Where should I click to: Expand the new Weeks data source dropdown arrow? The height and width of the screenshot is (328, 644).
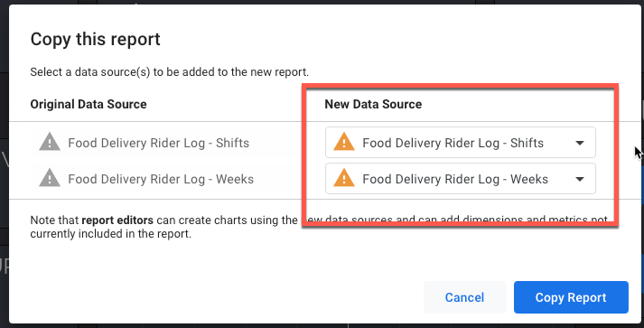(x=580, y=179)
